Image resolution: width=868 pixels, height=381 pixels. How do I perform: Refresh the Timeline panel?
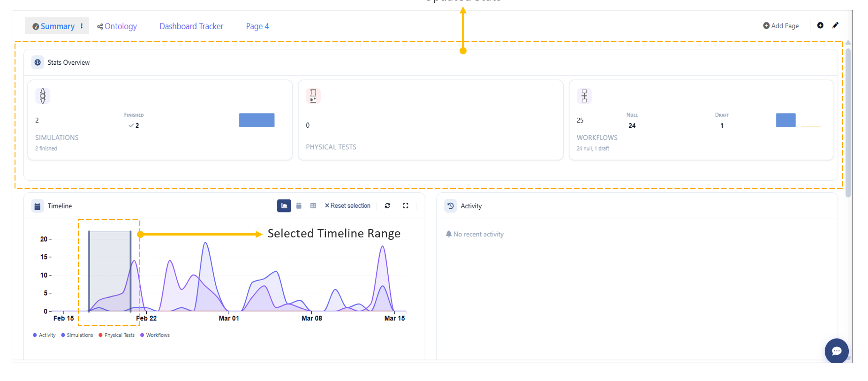pos(387,206)
